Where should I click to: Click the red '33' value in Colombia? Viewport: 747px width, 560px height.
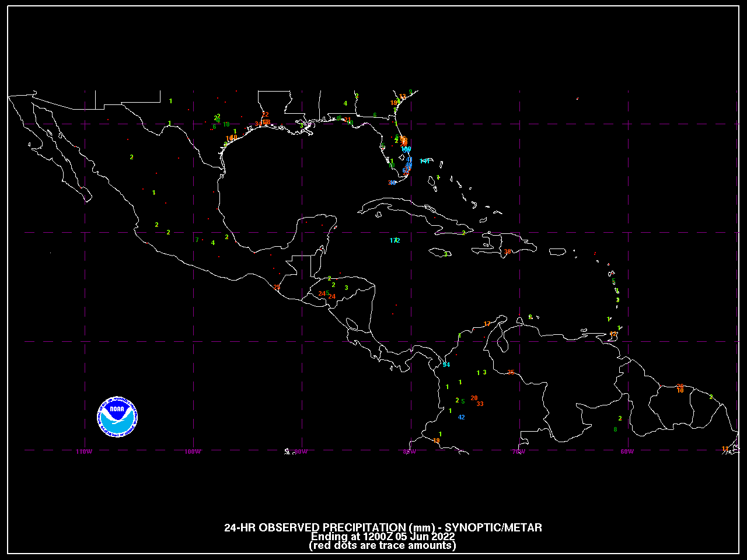[x=480, y=404]
